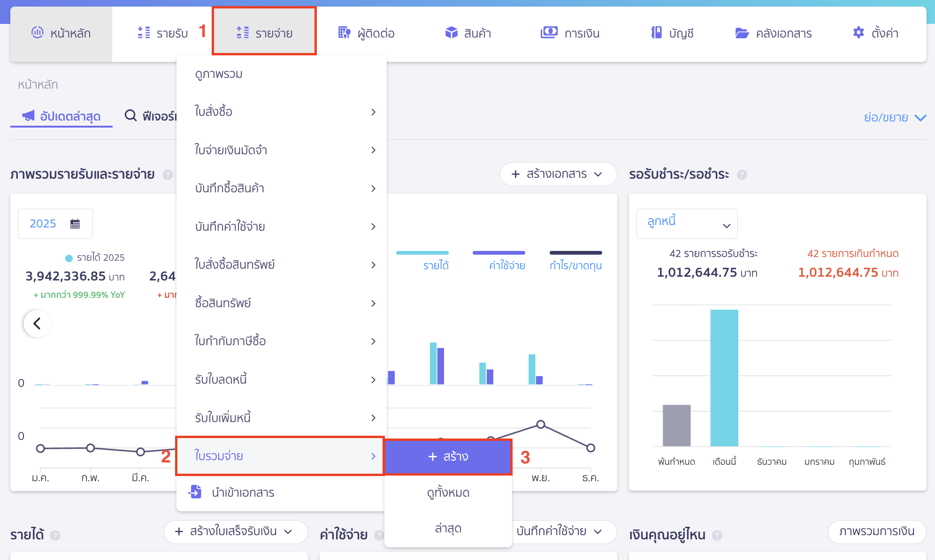935x560 pixels.
Task: Open the calendar icon next to 2025
Action: [74, 224]
